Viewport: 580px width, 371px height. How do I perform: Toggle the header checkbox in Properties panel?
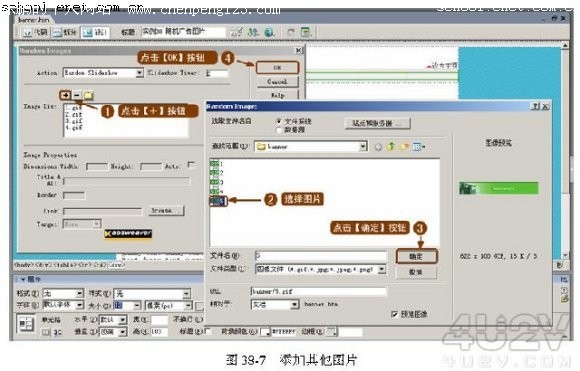(x=207, y=331)
